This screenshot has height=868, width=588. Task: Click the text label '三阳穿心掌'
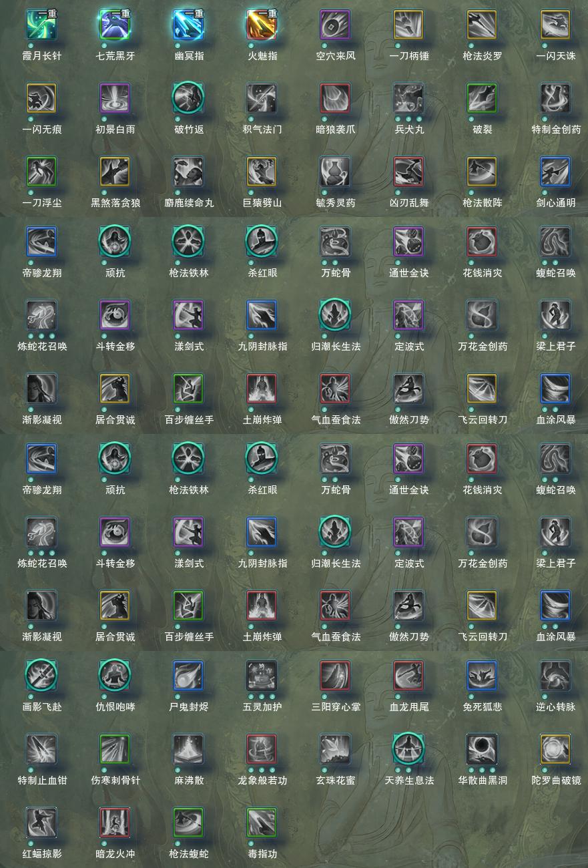[336, 707]
